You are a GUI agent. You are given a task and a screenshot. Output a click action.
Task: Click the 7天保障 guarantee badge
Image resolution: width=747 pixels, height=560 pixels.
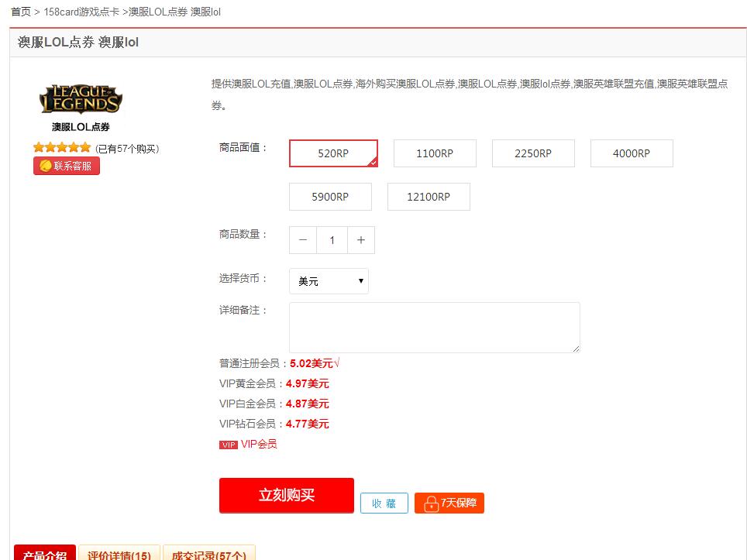tap(449, 503)
